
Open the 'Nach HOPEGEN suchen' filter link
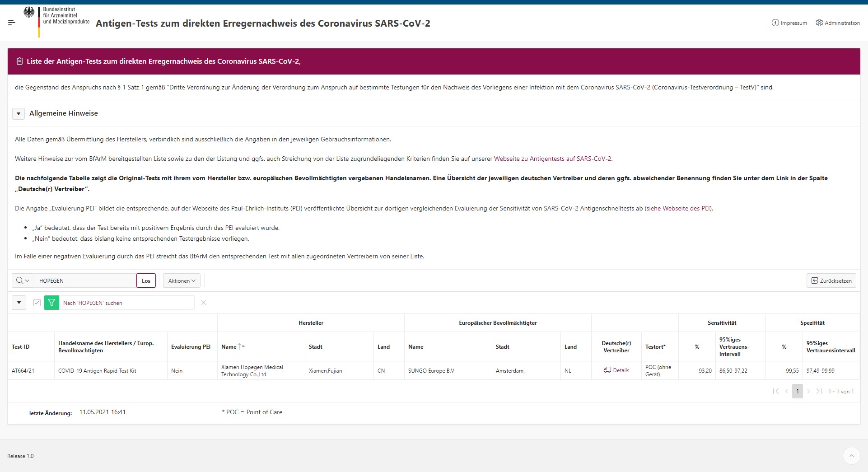[93, 303]
